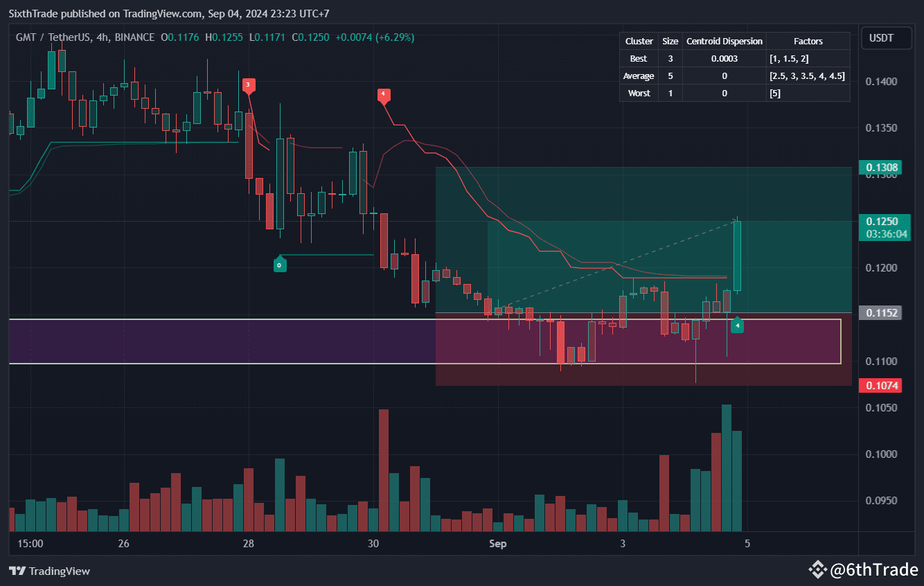Select the red marker labeled 3 on the chart
The height and width of the screenshot is (586, 924).
(x=248, y=85)
